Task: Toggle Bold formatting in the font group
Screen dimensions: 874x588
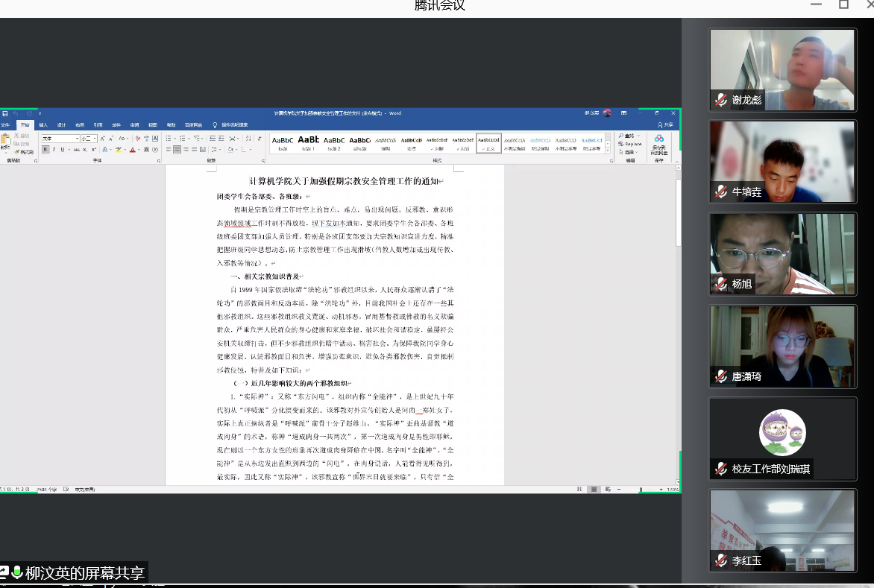Action: (x=45, y=150)
